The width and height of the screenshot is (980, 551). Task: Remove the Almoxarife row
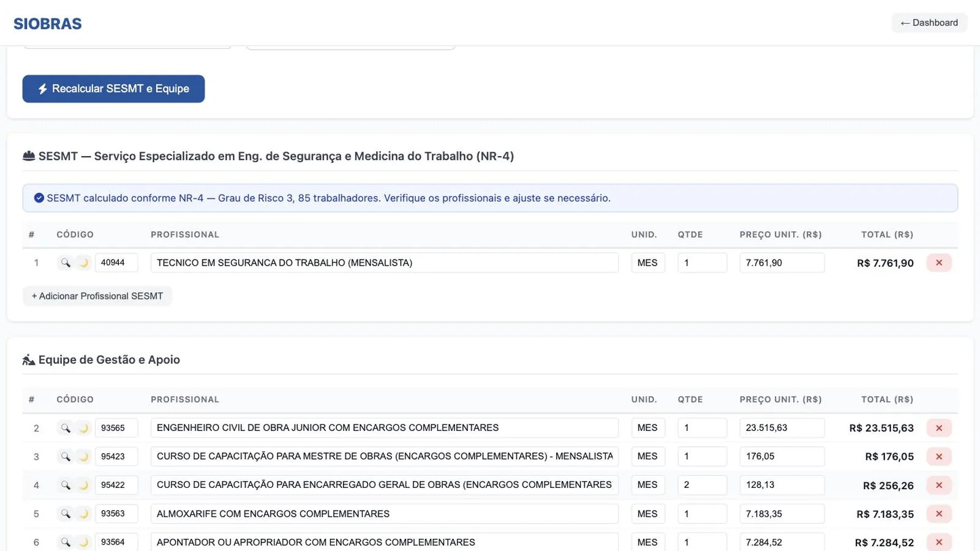tap(939, 514)
